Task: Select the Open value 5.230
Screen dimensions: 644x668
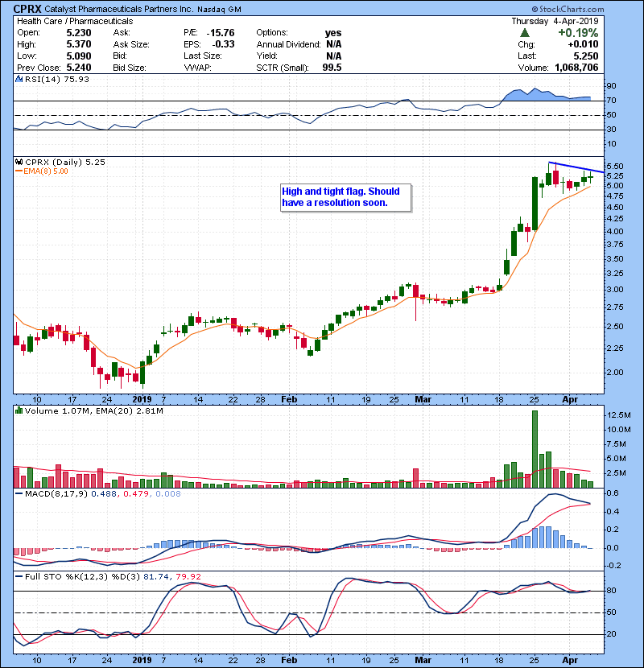Action: [x=78, y=33]
